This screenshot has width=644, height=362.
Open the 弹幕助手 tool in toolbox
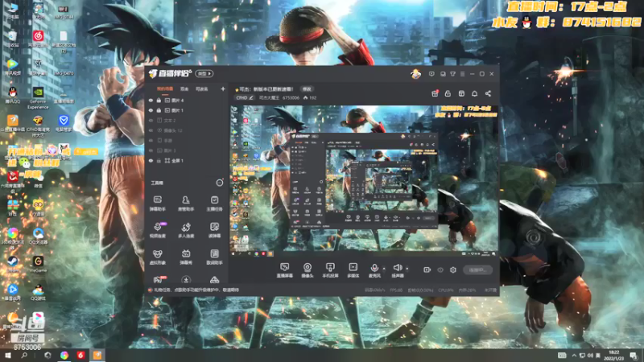157,204
